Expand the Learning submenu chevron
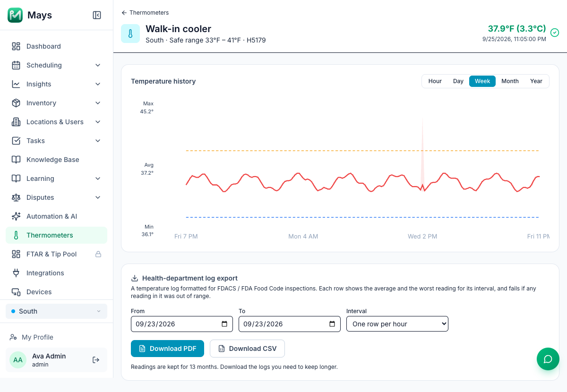Viewport: 567px width, 392px height. point(98,179)
